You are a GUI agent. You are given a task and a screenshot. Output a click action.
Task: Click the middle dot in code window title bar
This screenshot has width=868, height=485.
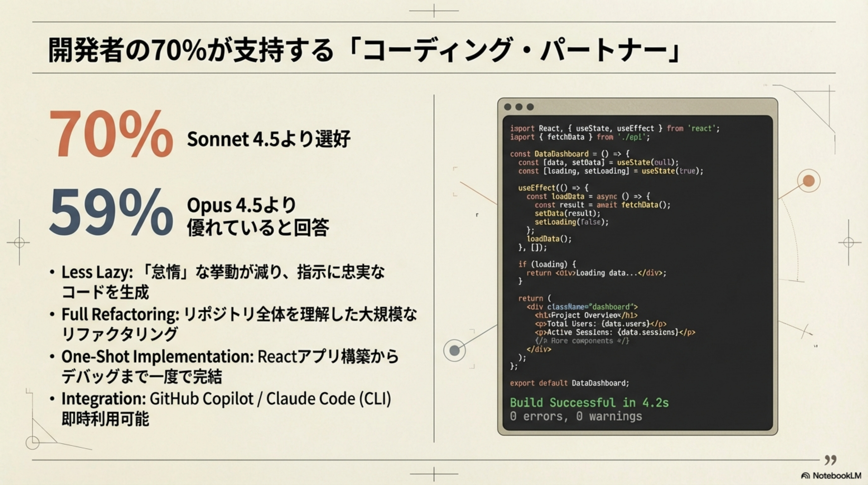coord(519,107)
